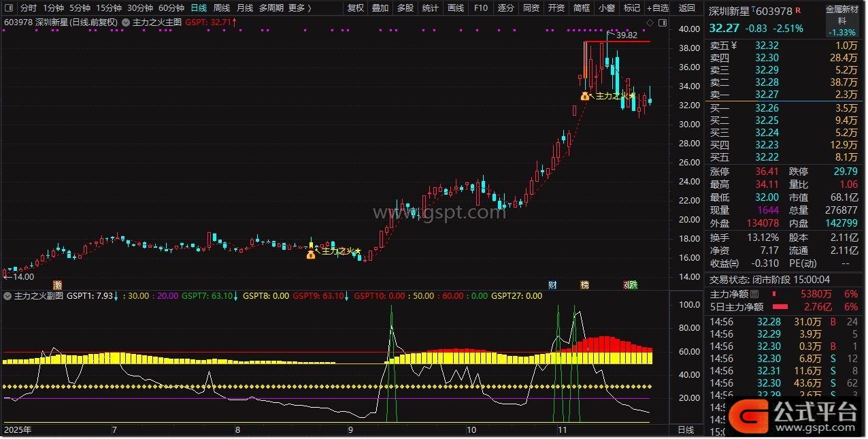The width and height of the screenshot is (868, 439).
Task: Click the money bag signal icon near November
Action: click(x=584, y=96)
